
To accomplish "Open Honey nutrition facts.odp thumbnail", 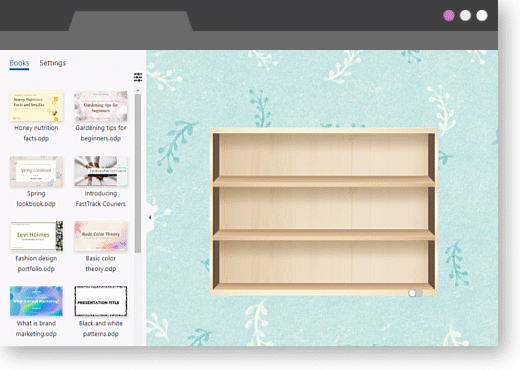I will (36, 106).
